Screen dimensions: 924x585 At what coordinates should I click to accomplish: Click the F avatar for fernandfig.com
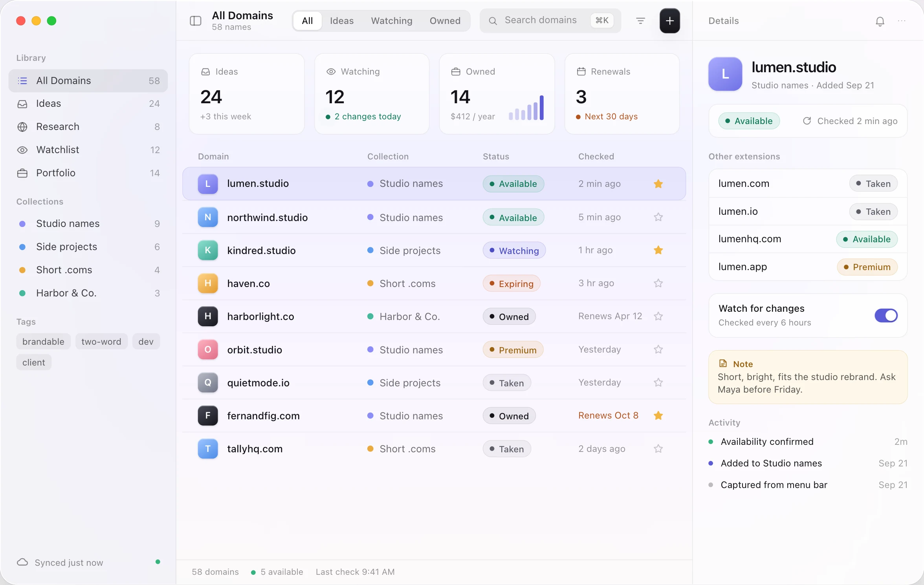click(208, 415)
